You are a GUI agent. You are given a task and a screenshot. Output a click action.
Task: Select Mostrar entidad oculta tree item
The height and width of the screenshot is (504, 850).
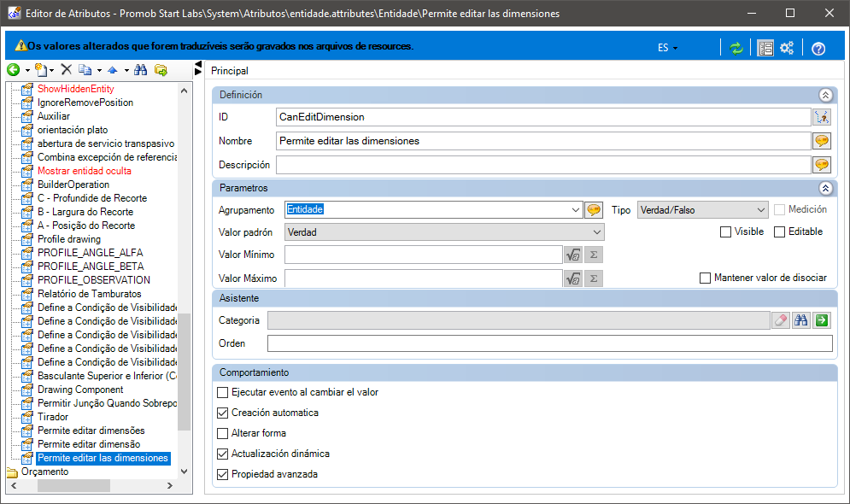click(84, 171)
